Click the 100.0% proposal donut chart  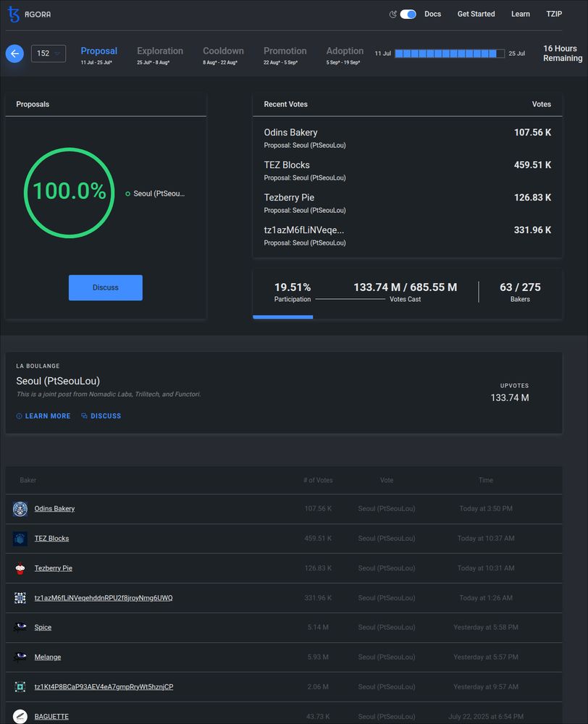pos(70,193)
